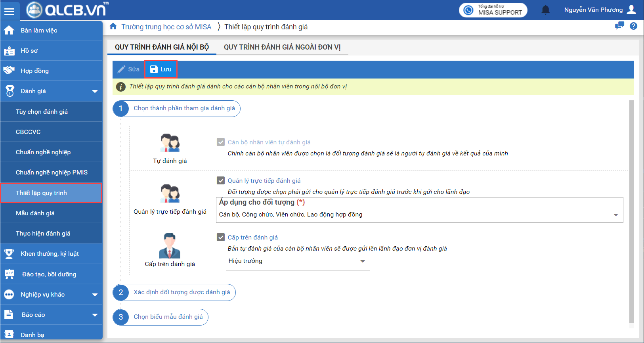Click the Lưu save button
Screen dimensions: 644x343
click(161, 69)
